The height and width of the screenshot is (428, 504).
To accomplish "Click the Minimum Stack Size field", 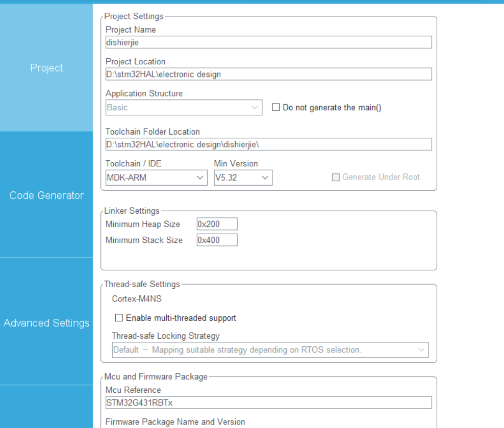I will (217, 240).
